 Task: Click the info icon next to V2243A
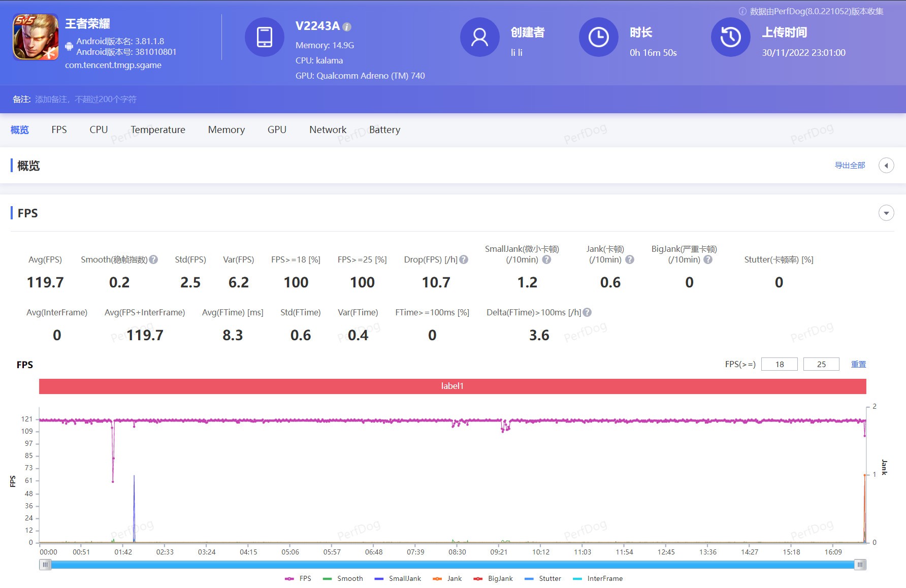coord(347,27)
